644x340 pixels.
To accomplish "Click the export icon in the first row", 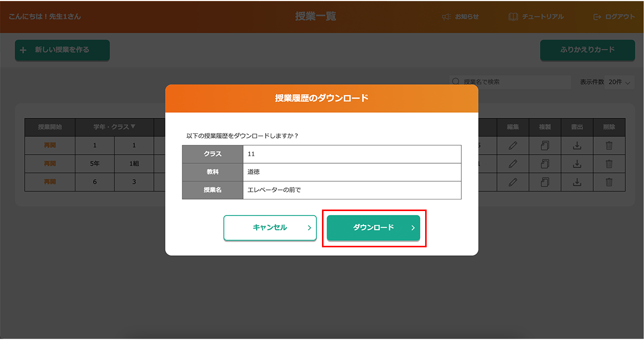I will point(577,146).
